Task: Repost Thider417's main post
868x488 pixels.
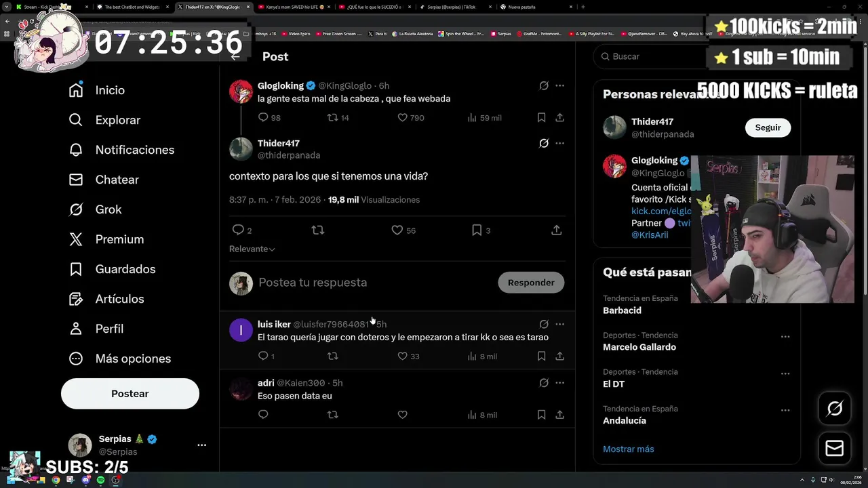Action: click(317, 230)
